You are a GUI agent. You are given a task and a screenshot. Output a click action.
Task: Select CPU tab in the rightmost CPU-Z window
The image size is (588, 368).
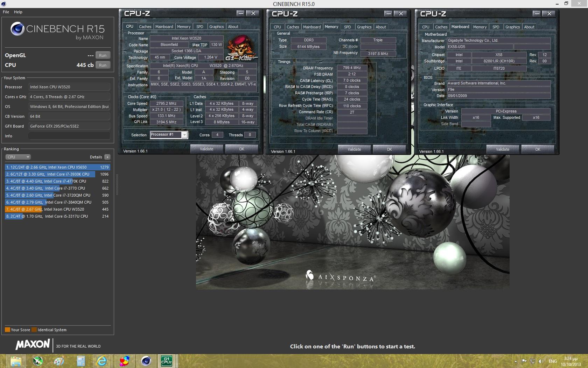coord(426,27)
